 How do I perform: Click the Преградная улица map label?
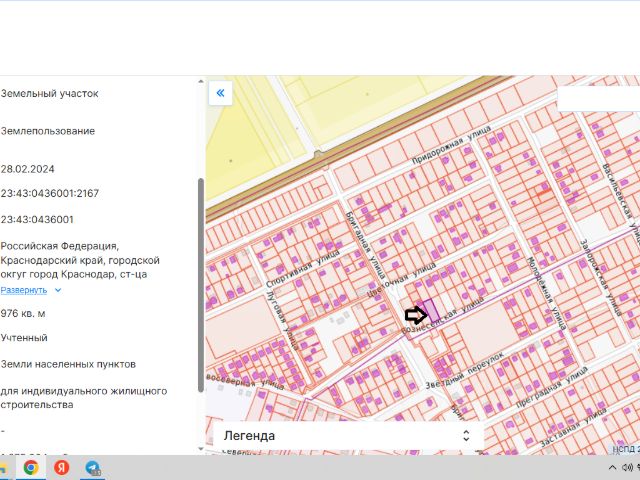[x=552, y=387]
